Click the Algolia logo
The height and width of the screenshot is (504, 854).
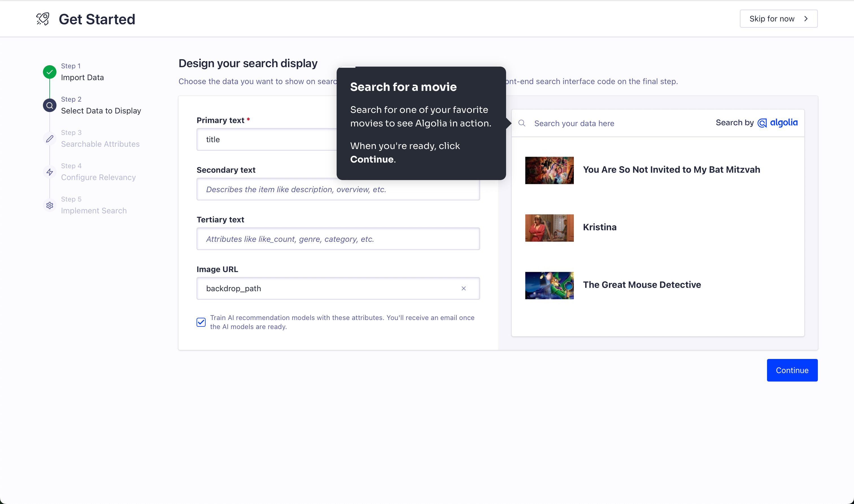click(x=777, y=122)
